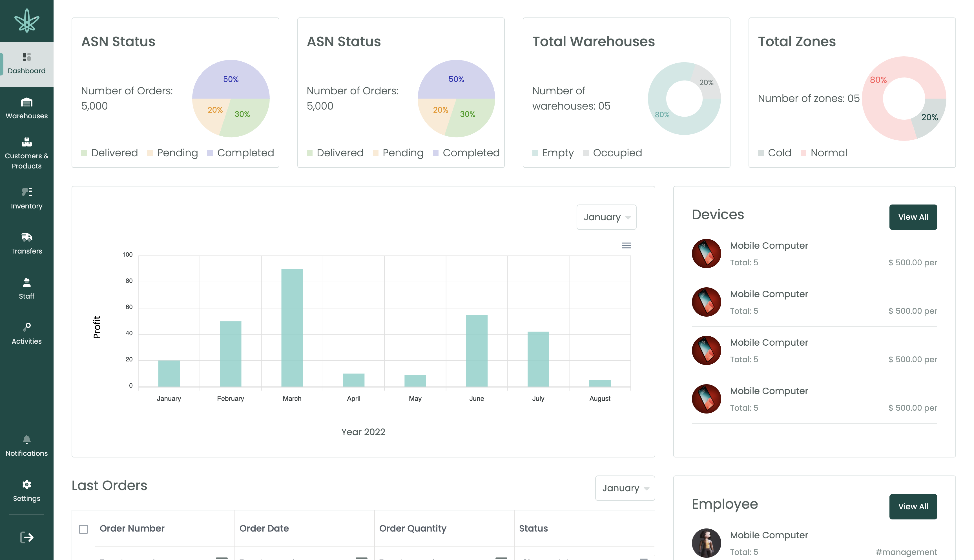Open the chart hamburger menu icon
The height and width of the screenshot is (560, 974).
coord(626,245)
